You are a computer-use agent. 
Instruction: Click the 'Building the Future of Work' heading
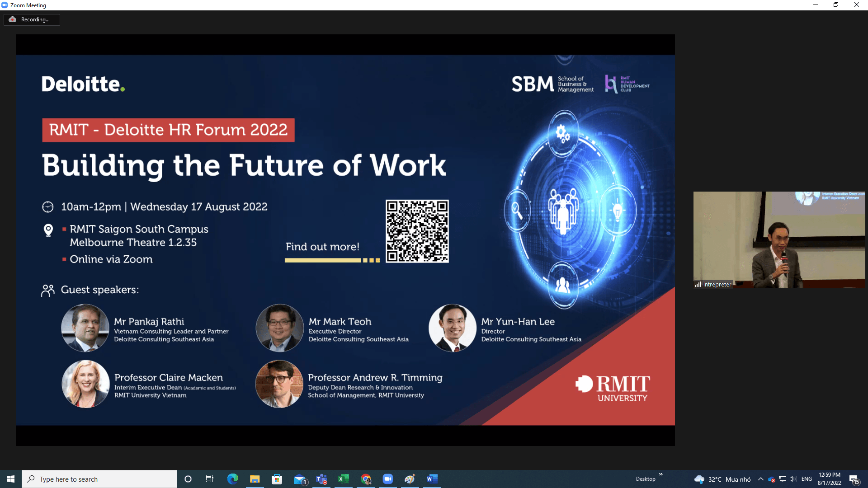point(244,165)
